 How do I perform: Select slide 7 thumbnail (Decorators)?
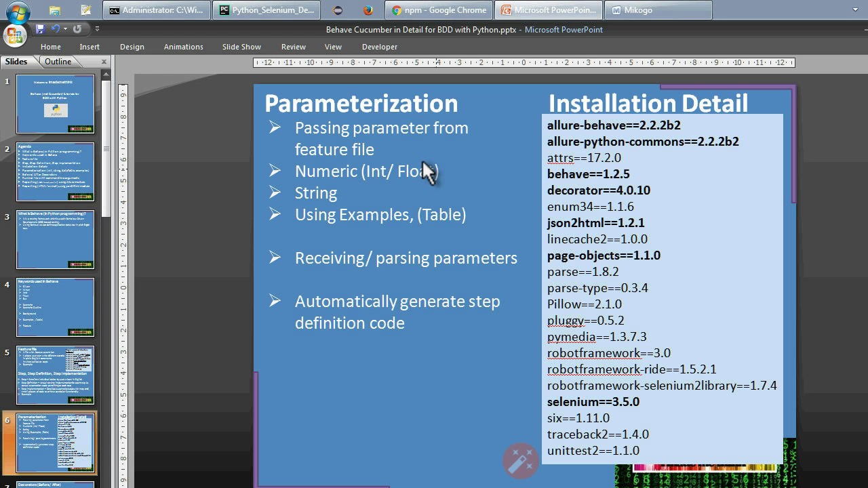56,485
